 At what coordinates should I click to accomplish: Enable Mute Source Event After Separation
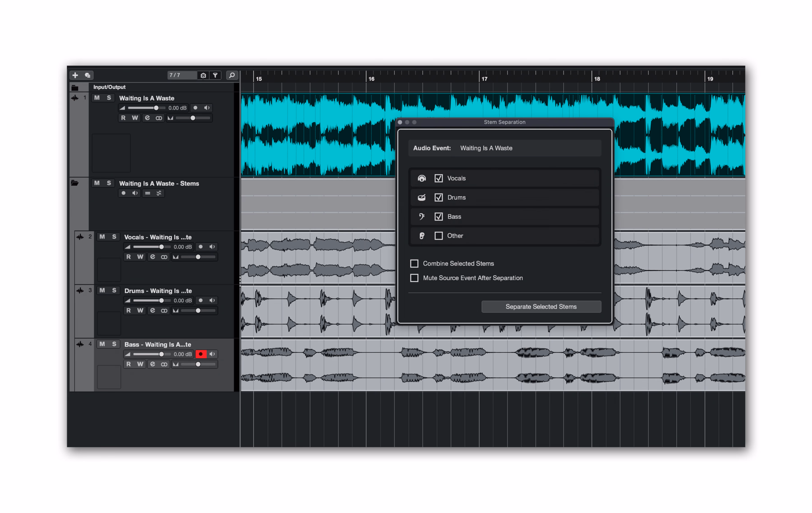414,278
